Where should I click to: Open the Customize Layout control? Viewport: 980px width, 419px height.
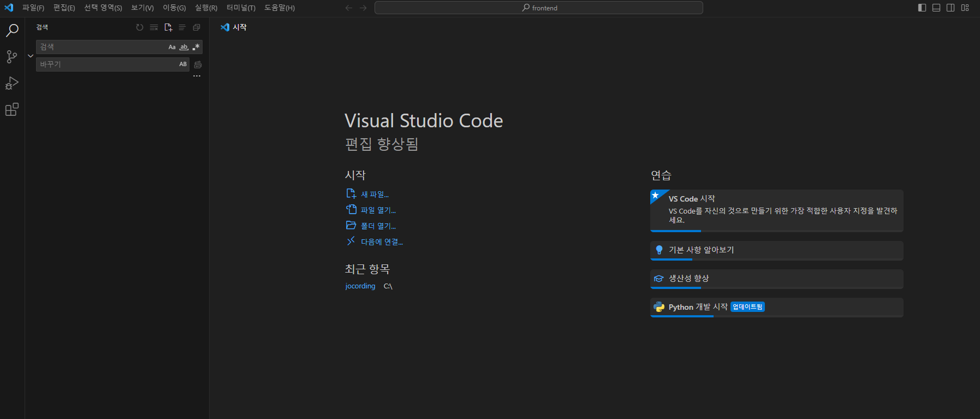[965, 8]
